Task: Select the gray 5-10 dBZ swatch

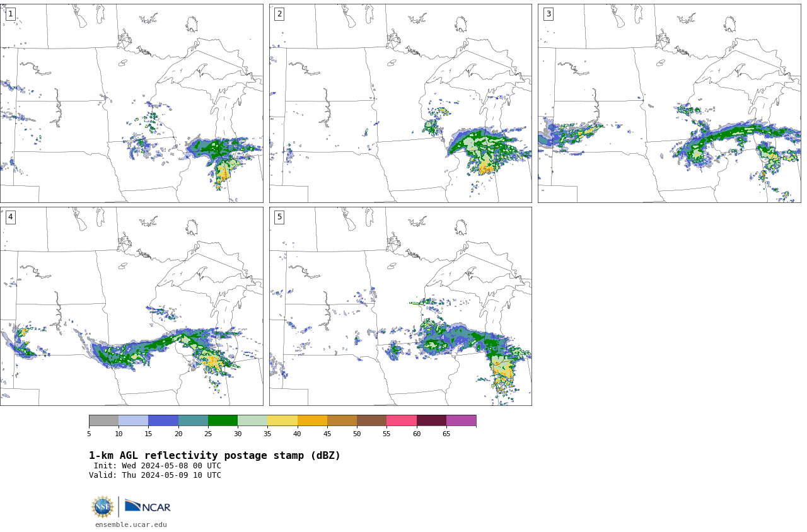Action: 103,420
